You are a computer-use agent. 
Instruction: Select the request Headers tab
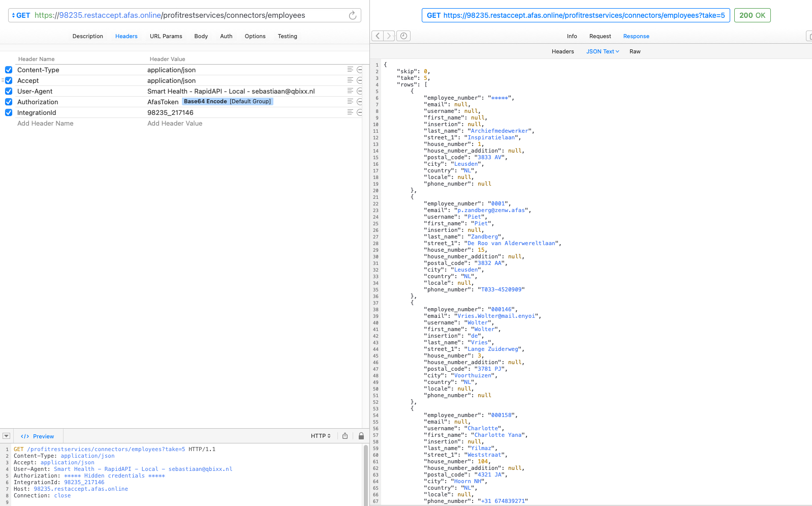[127, 36]
